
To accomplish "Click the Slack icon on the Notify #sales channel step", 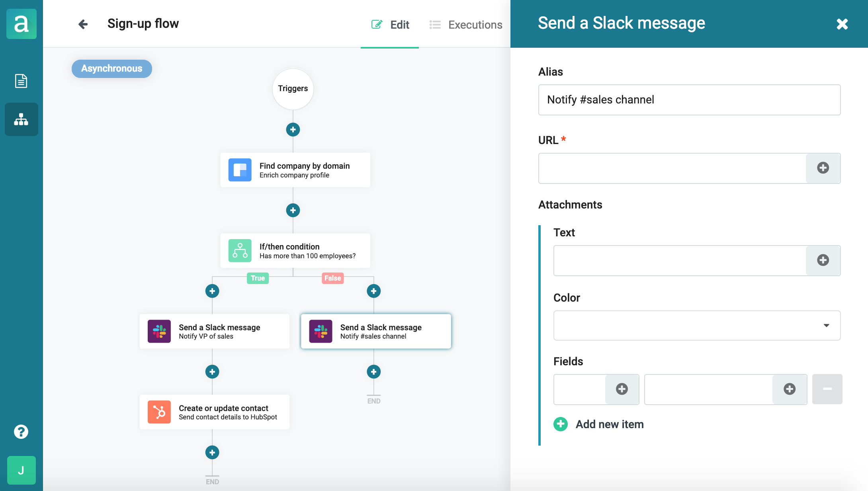I will (321, 331).
